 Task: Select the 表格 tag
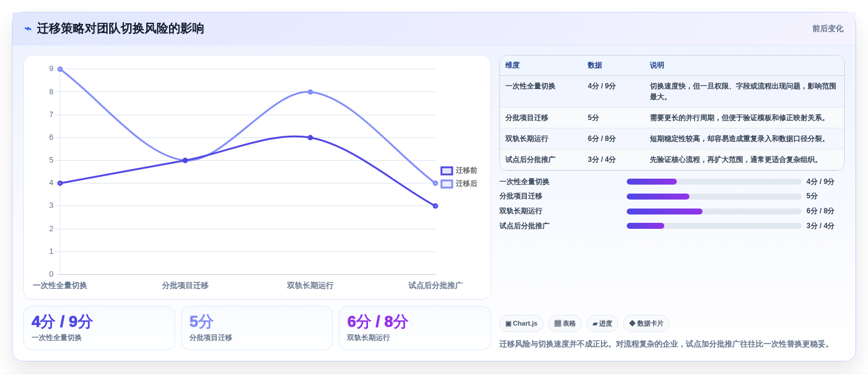[x=565, y=324]
